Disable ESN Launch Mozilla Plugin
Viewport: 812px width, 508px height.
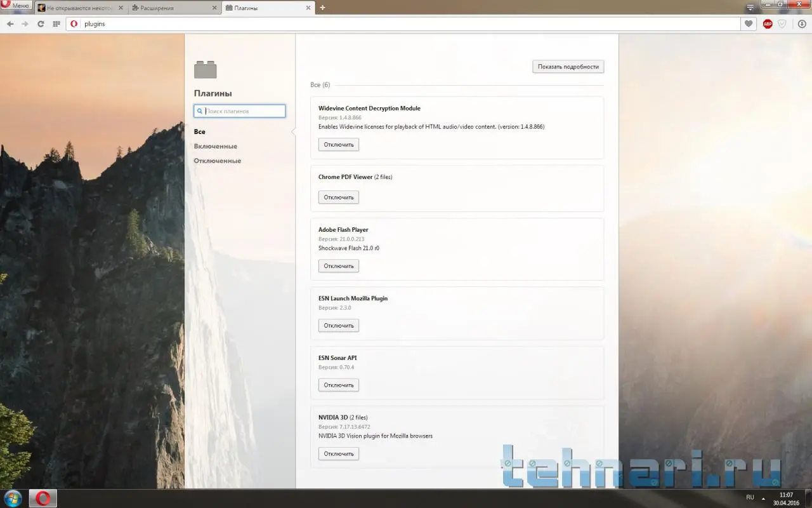[x=339, y=326]
